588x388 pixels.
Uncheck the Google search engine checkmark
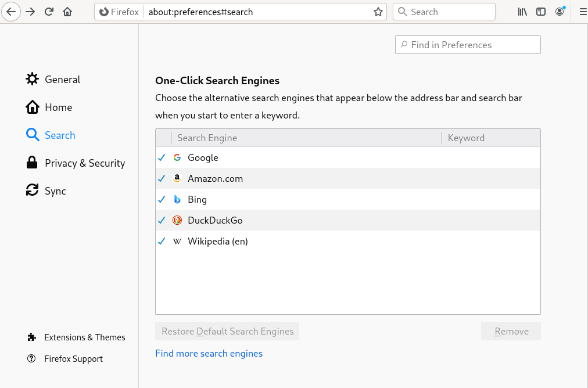point(162,158)
